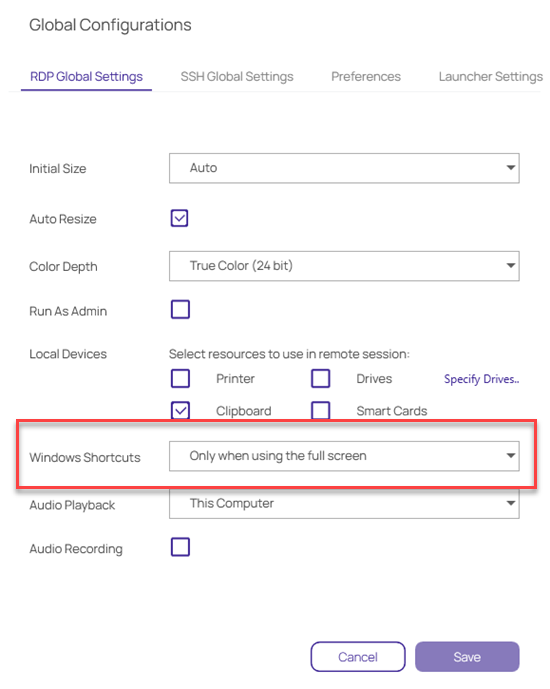Open the RDP Global Settings tab
This screenshot has height=689, width=550.
[x=86, y=76]
